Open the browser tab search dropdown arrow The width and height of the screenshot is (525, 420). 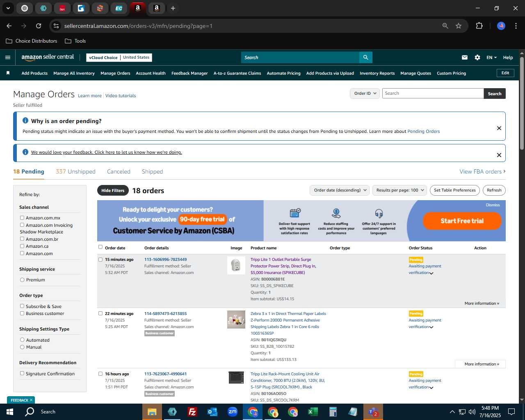click(x=8, y=8)
